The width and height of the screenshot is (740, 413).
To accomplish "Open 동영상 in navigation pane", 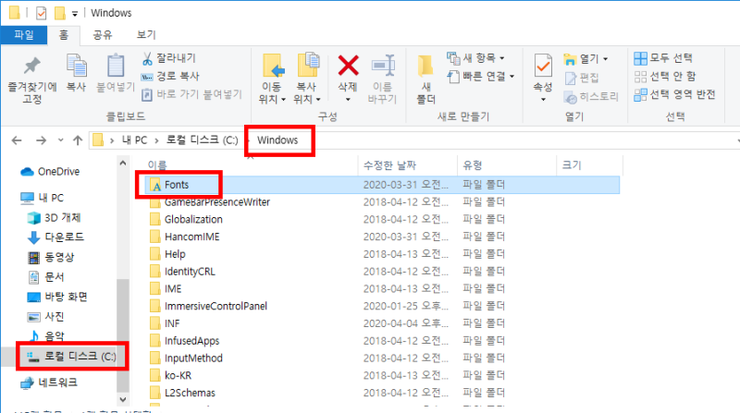I will pos(50,257).
